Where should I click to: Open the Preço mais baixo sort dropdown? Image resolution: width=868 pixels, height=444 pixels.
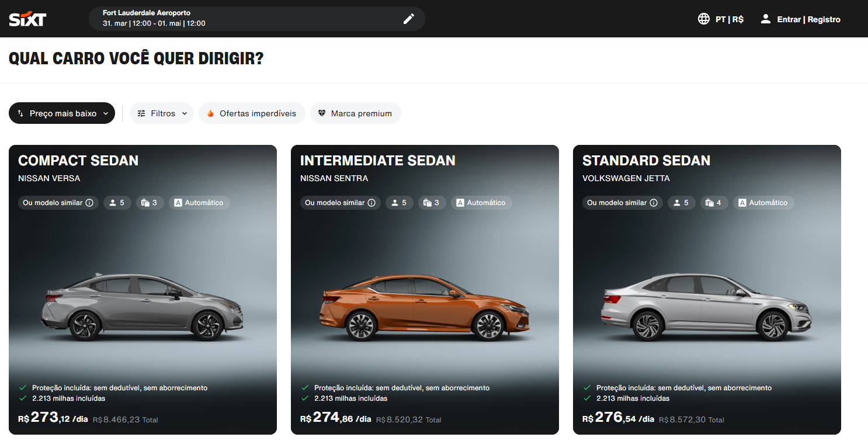coord(62,113)
